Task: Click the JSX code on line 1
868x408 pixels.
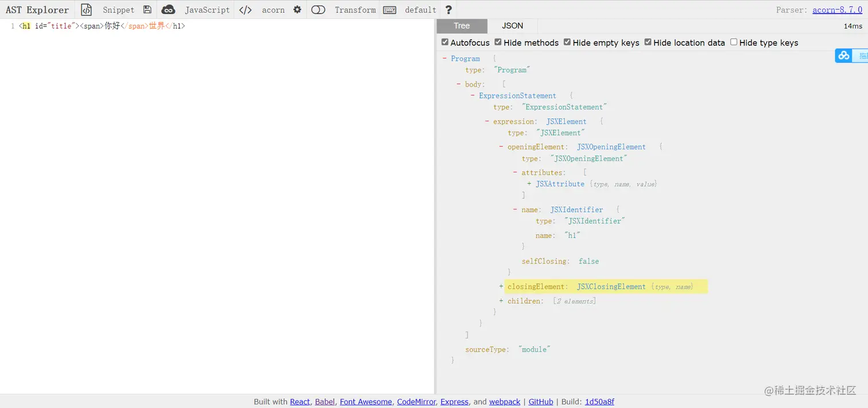Action: [102, 26]
